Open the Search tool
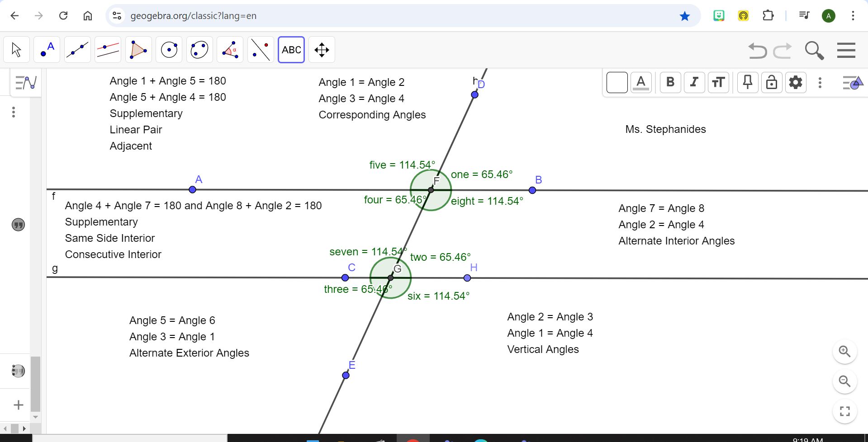Viewport: 868px width, 442px height. [x=814, y=50]
